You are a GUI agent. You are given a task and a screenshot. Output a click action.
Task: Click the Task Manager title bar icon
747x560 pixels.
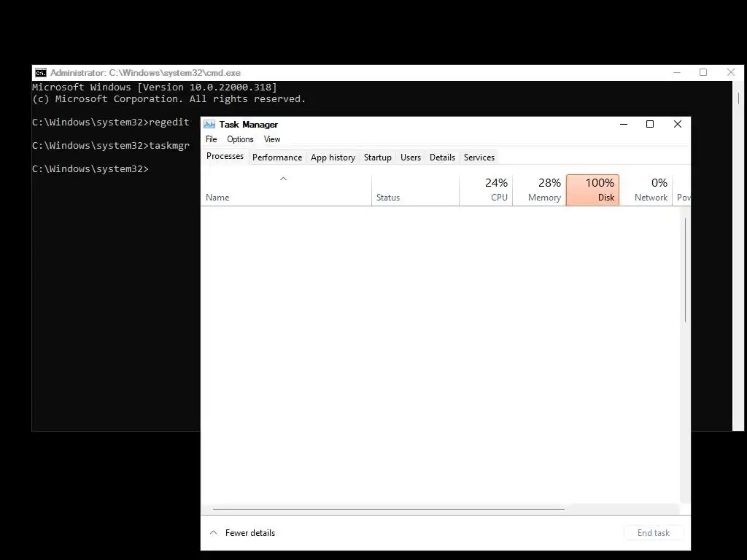[x=209, y=124]
